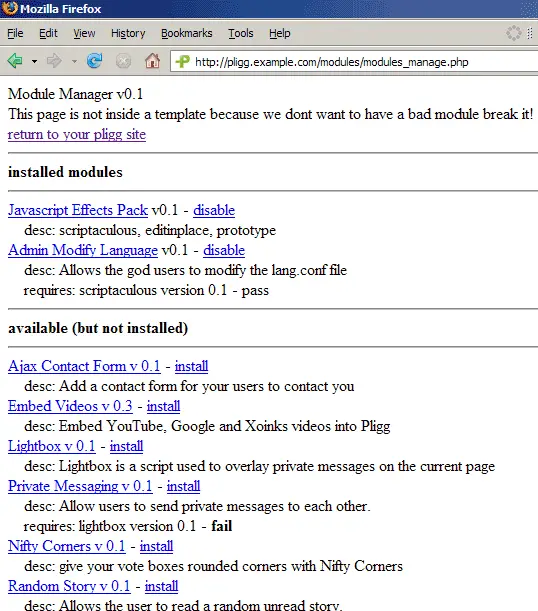Install the Random Story module
The image size is (538, 611).
(x=161, y=586)
